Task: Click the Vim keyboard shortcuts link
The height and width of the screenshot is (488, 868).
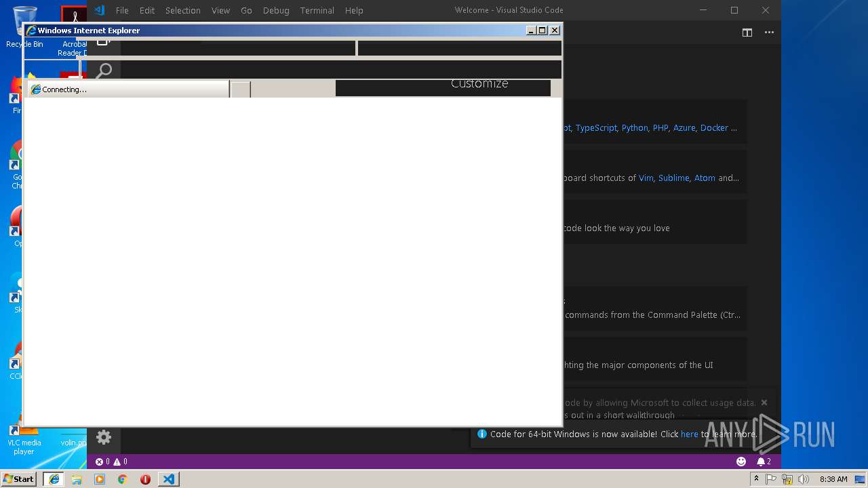Action: (646, 178)
